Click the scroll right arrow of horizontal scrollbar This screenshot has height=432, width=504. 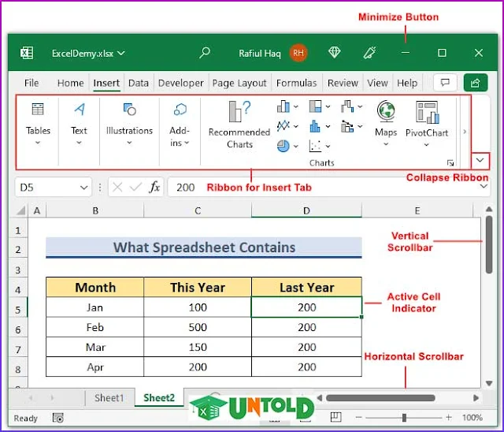coord(476,398)
